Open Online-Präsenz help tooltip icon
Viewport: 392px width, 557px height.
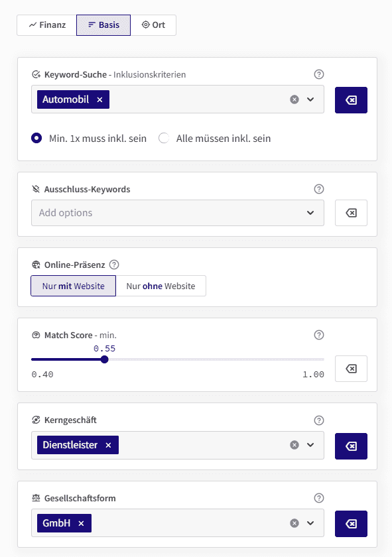point(114,265)
